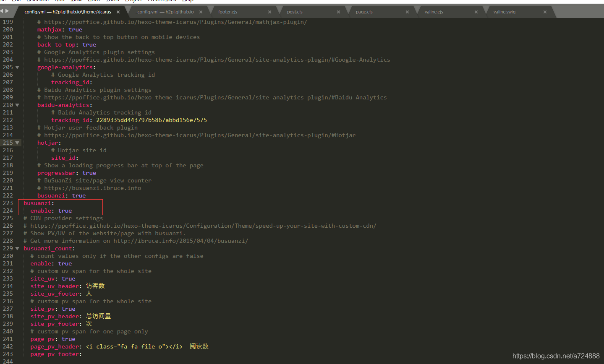Click the right tab scroll arrow
This screenshot has height=364, width=604.
tap(7, 11)
